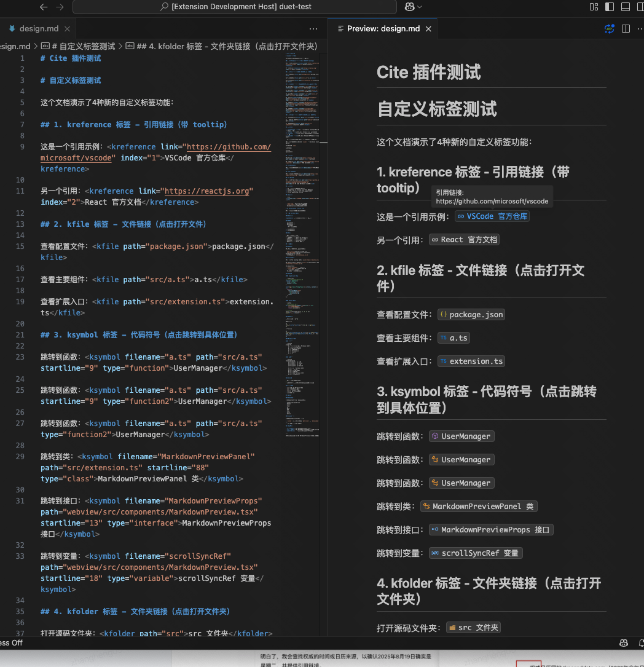Image resolution: width=644 pixels, height=667 pixels.
Task: Click the Copilot status icon in status bar
Action: coord(624,643)
